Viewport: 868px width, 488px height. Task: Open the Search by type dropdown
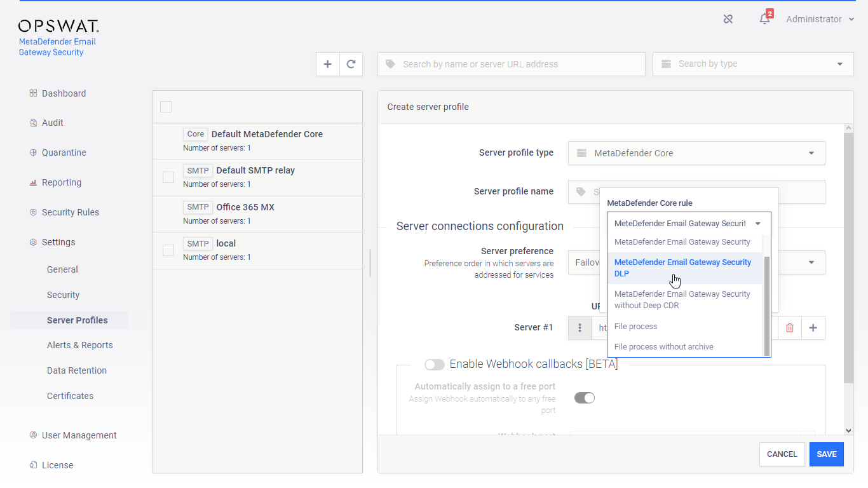(753, 64)
